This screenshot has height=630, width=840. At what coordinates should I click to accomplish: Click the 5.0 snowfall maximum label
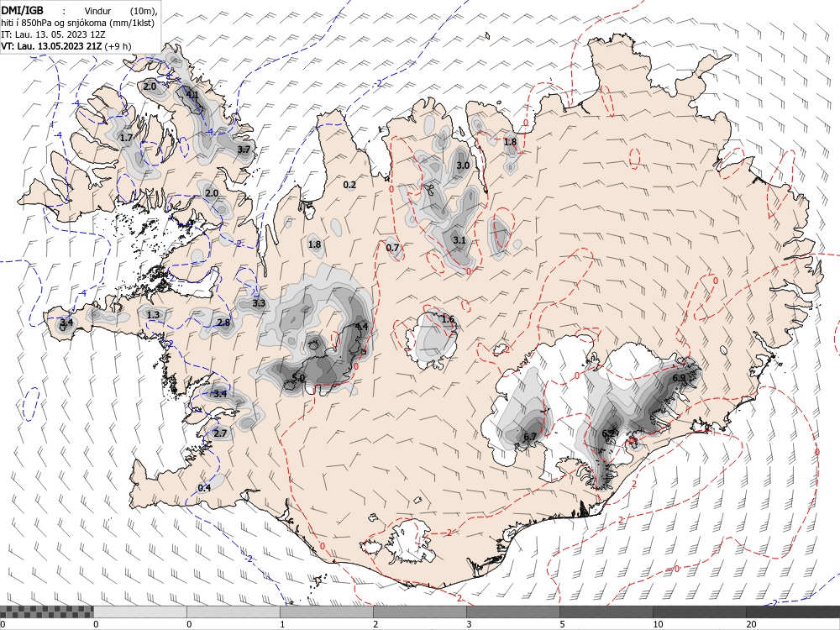[x=298, y=378]
